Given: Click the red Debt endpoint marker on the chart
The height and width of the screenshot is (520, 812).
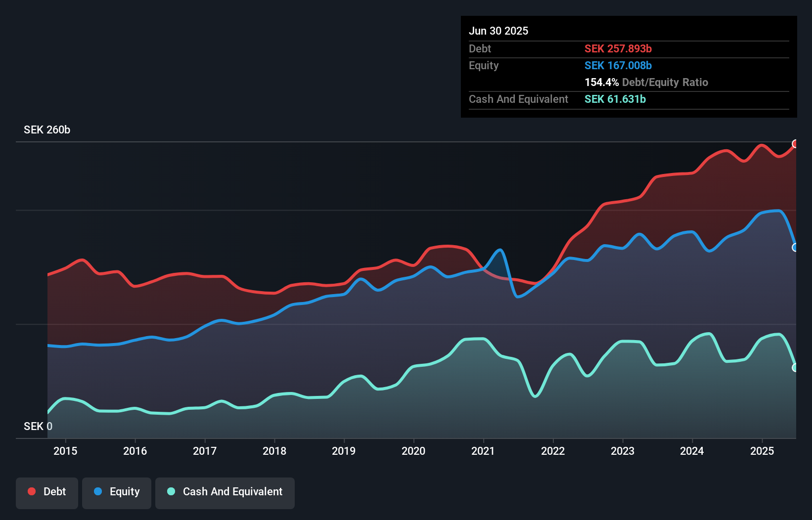Looking at the screenshot, I should [795, 144].
